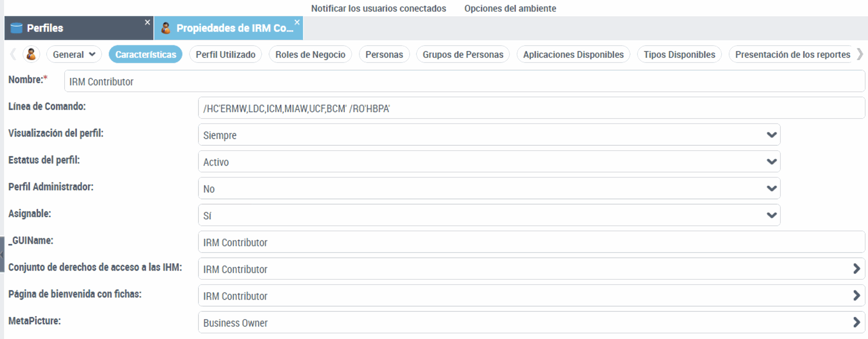This screenshot has height=339, width=868.
Task: Click the round profile avatar button
Action: click(x=31, y=54)
